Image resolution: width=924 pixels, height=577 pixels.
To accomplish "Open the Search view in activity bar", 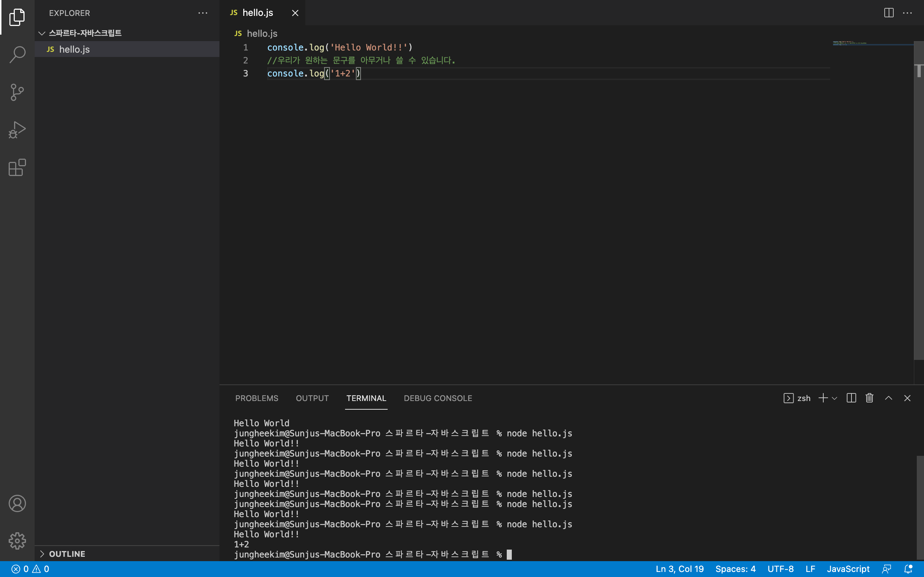I will 17,54.
